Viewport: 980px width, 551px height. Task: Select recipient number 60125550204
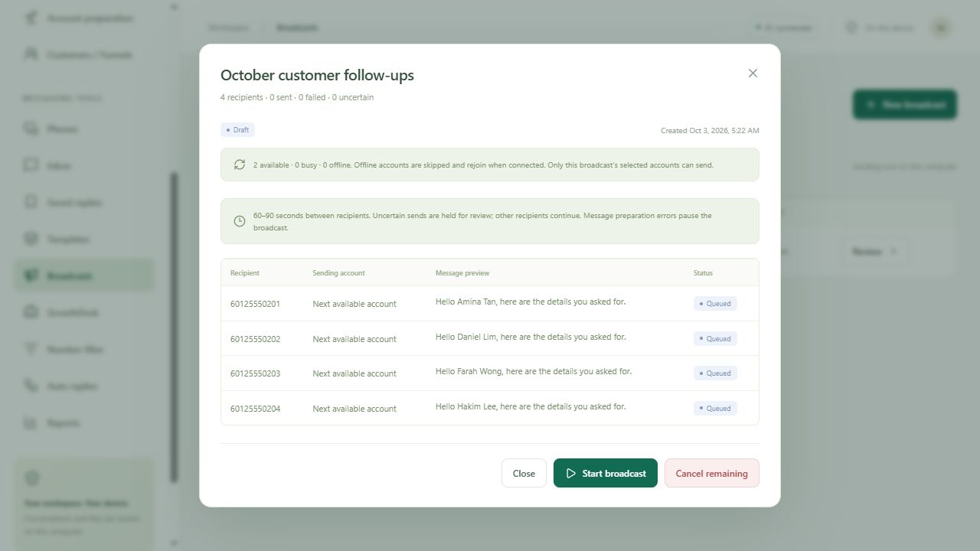tap(255, 409)
